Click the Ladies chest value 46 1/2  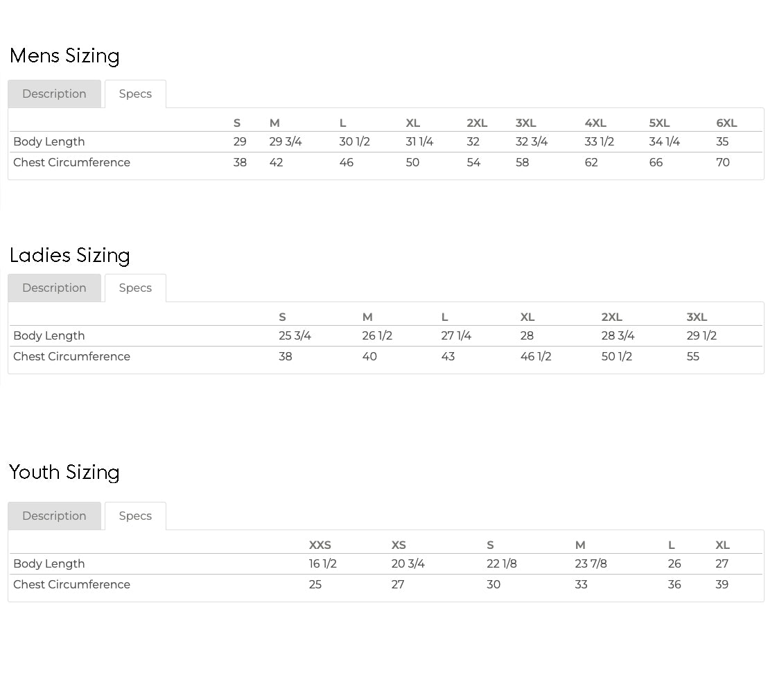[x=536, y=357]
